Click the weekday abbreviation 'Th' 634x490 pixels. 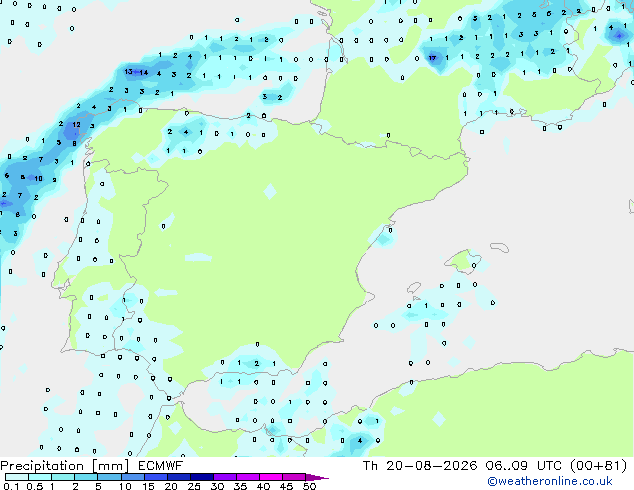pyautogui.click(x=370, y=466)
